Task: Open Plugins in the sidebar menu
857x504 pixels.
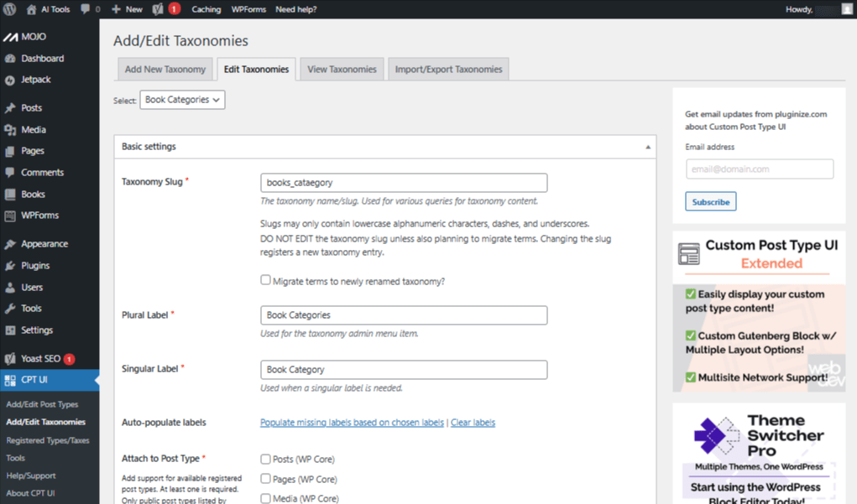Action: [35, 266]
